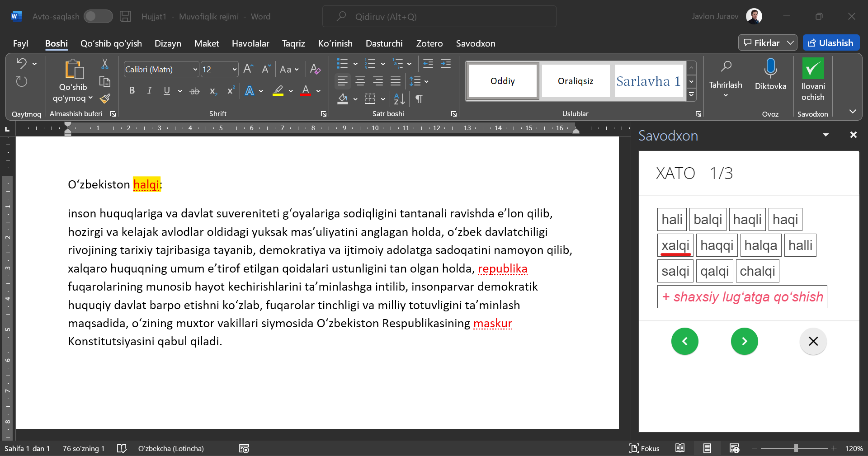Toggle Italic formatting
Viewport: 868px width, 456px height.
pyautogui.click(x=149, y=91)
